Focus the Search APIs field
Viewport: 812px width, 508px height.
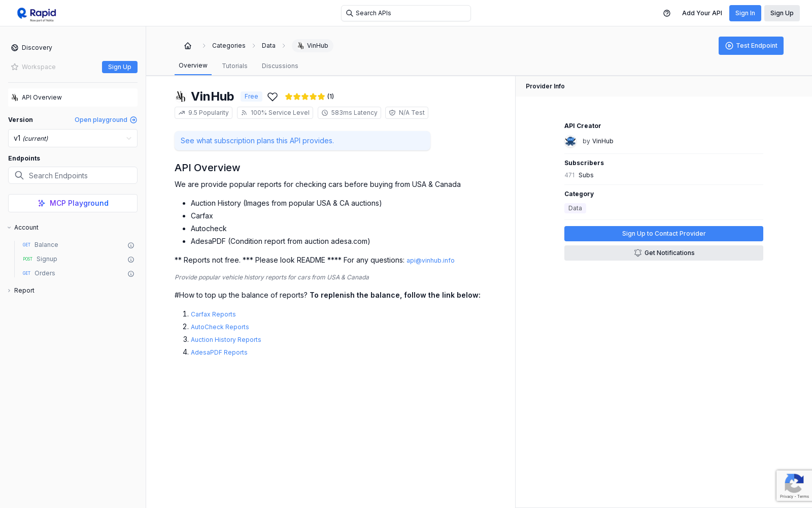[x=406, y=13]
